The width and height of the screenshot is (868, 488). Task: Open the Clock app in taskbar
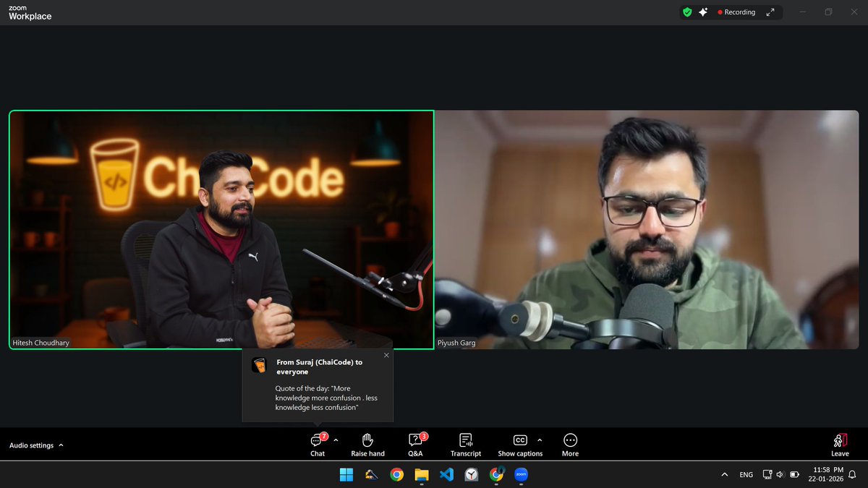472,475
